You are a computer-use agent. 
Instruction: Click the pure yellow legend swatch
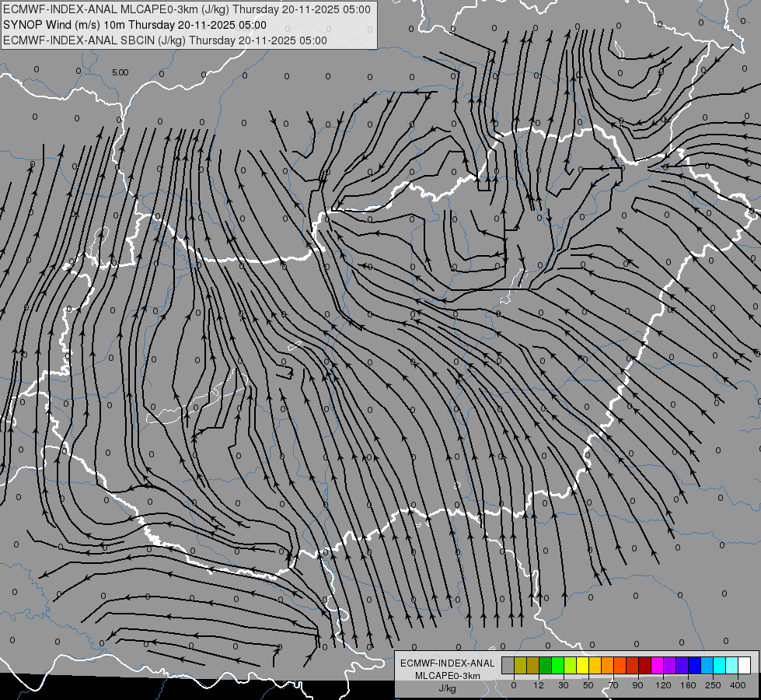pos(582,665)
